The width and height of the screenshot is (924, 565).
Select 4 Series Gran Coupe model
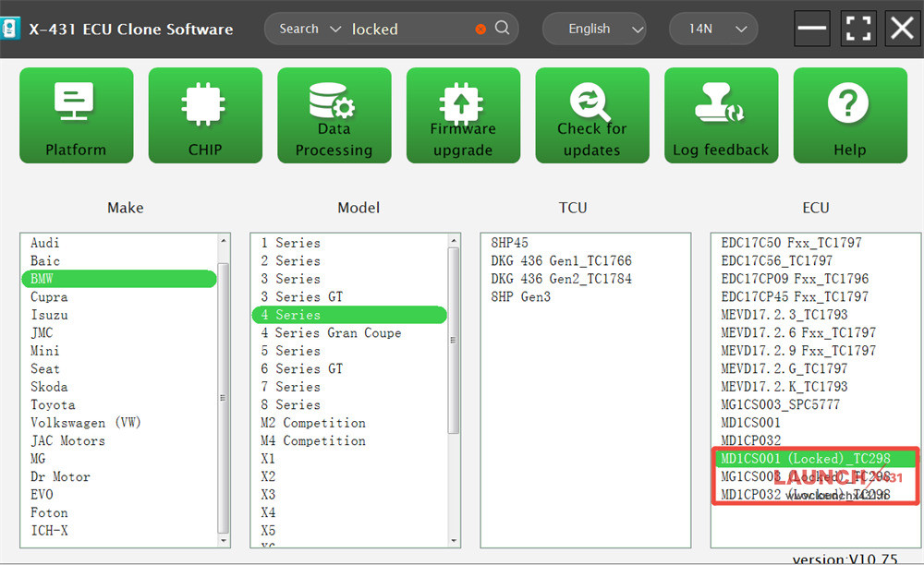331,333
